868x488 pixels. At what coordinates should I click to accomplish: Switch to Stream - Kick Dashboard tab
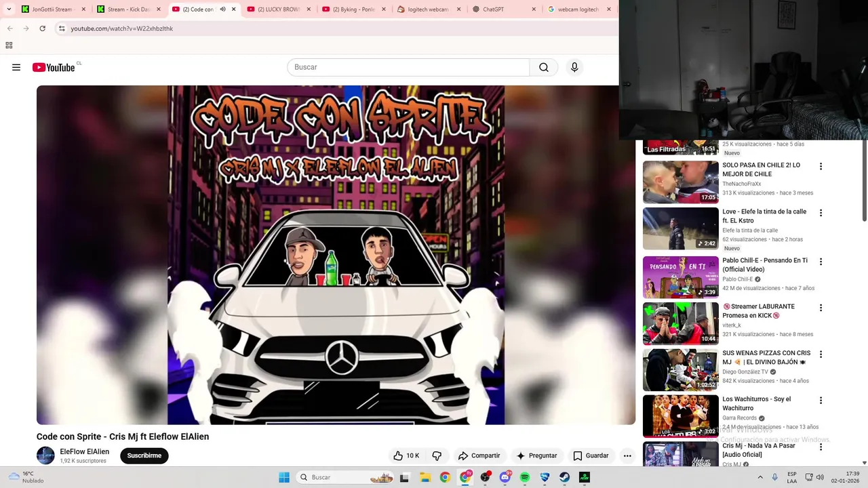(128, 9)
